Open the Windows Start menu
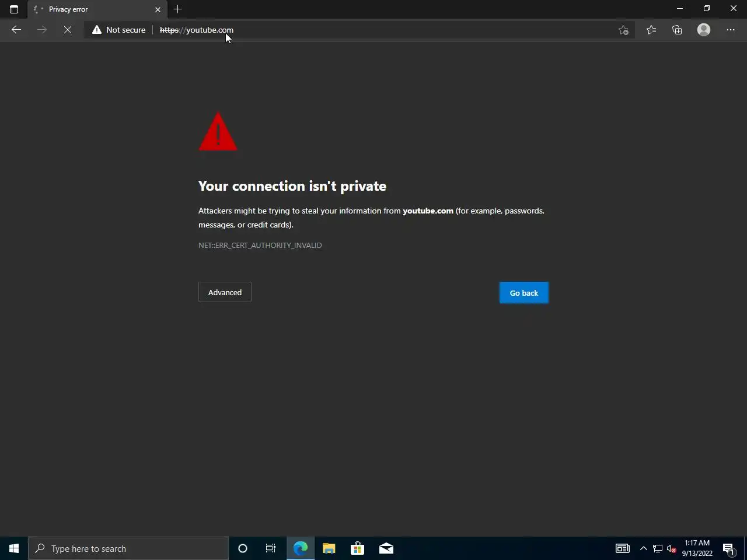Screen dimensions: 747x560 14,548
